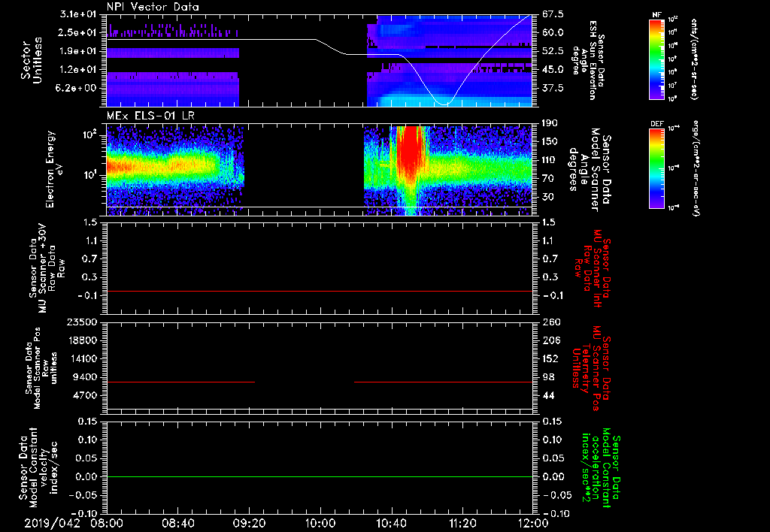
Task: Click the 37.5 sun elevation axis value
Action: [x=553, y=88]
